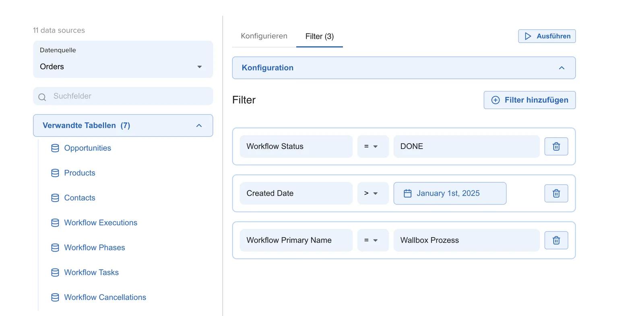Click the database icon next to Workflow Executions
The height and width of the screenshot is (316, 644).
click(x=55, y=223)
